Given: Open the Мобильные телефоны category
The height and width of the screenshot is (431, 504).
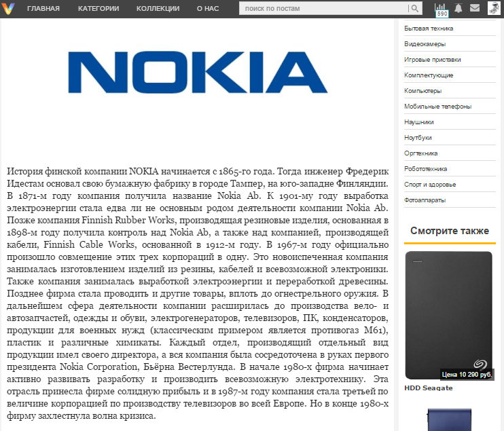Looking at the screenshot, I should [x=438, y=107].
